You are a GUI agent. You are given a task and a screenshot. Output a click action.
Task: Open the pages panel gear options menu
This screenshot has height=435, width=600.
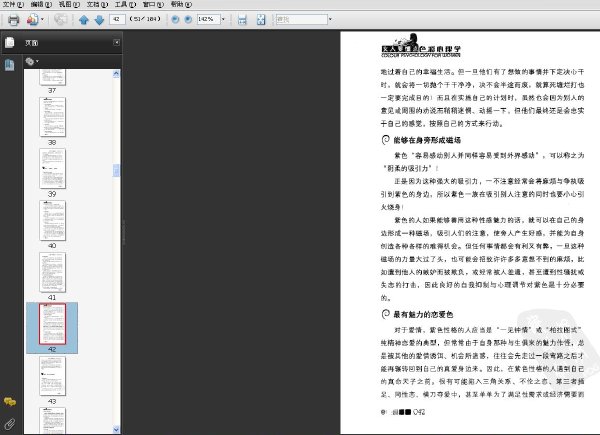coord(32,61)
